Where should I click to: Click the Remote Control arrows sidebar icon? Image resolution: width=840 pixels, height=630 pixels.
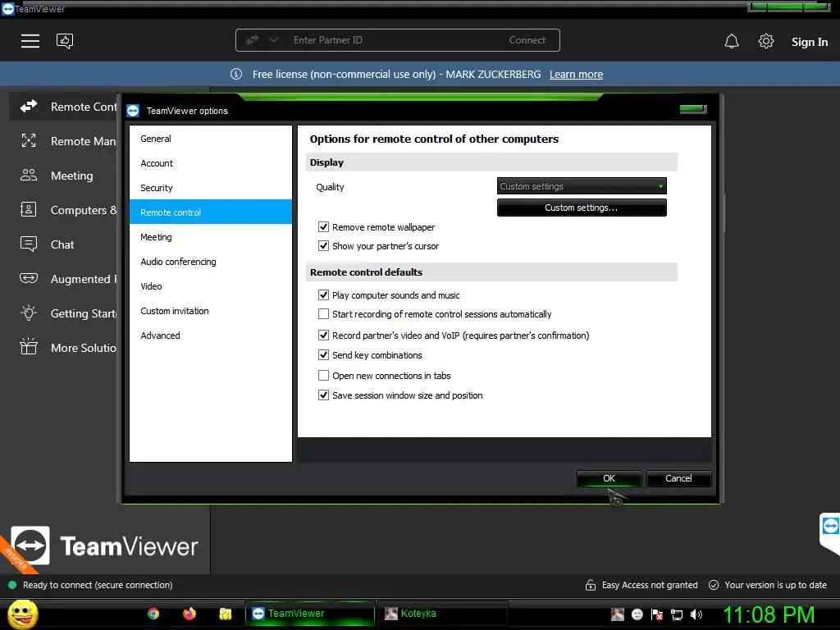29,106
